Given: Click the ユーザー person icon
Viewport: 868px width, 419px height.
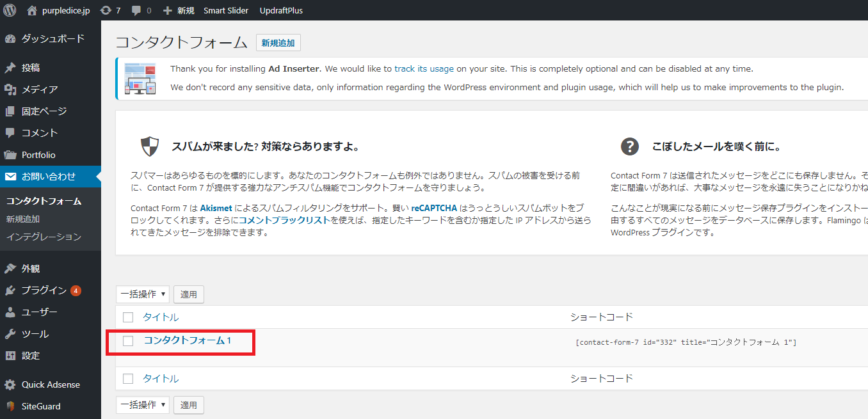Looking at the screenshot, I should pyautogui.click(x=10, y=312).
